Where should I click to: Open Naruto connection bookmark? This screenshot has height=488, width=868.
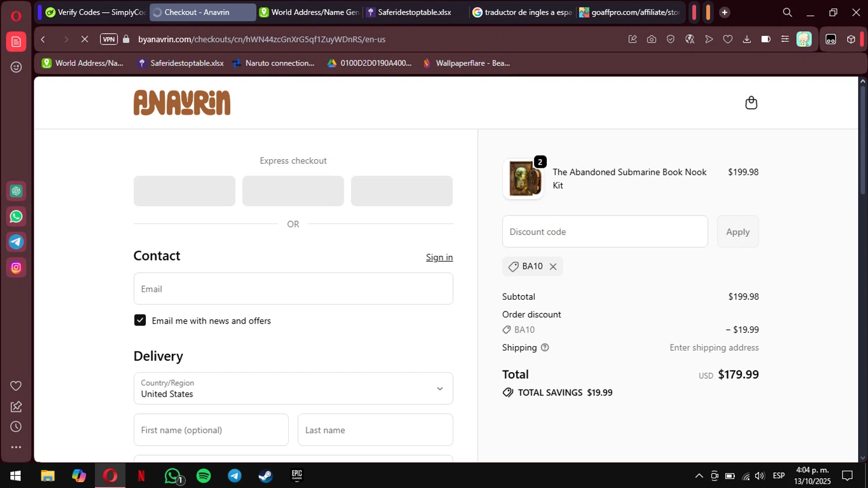tap(274, 63)
